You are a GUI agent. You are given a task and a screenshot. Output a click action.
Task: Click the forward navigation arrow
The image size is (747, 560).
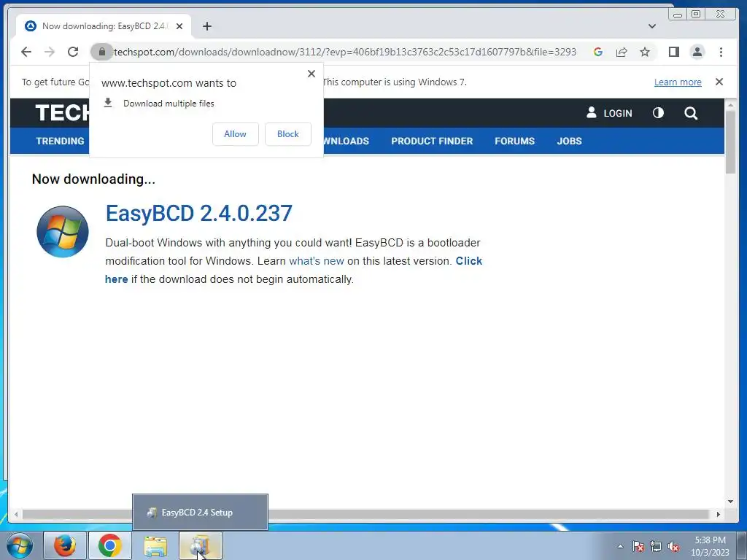click(50, 52)
